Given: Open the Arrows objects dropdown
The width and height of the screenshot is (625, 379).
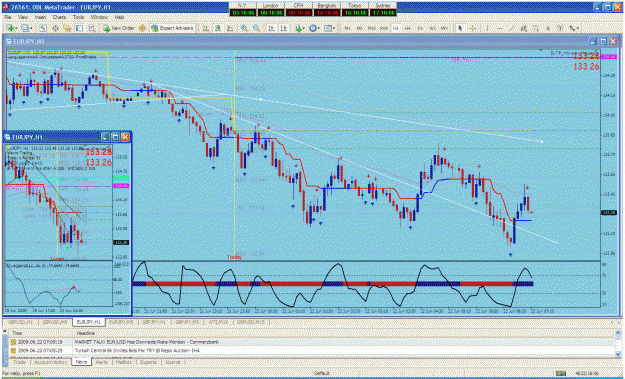Looking at the screenshot, I should pyautogui.click(x=573, y=28).
